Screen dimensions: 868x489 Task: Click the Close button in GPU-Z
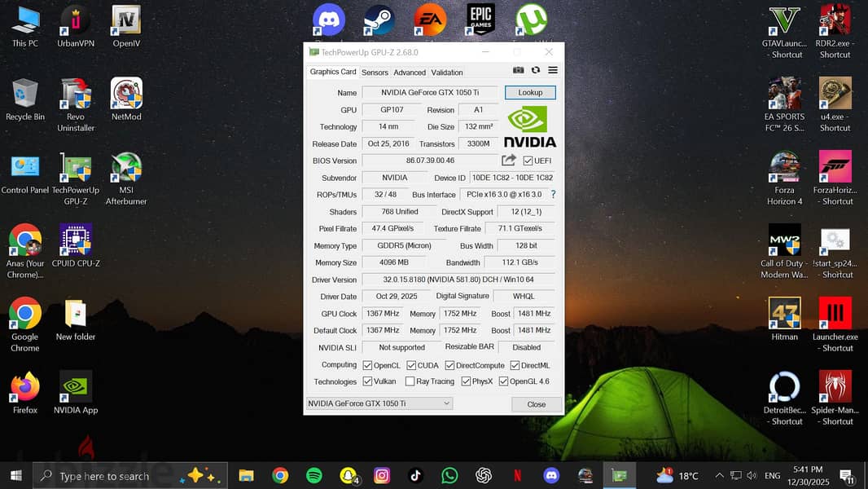coord(536,404)
